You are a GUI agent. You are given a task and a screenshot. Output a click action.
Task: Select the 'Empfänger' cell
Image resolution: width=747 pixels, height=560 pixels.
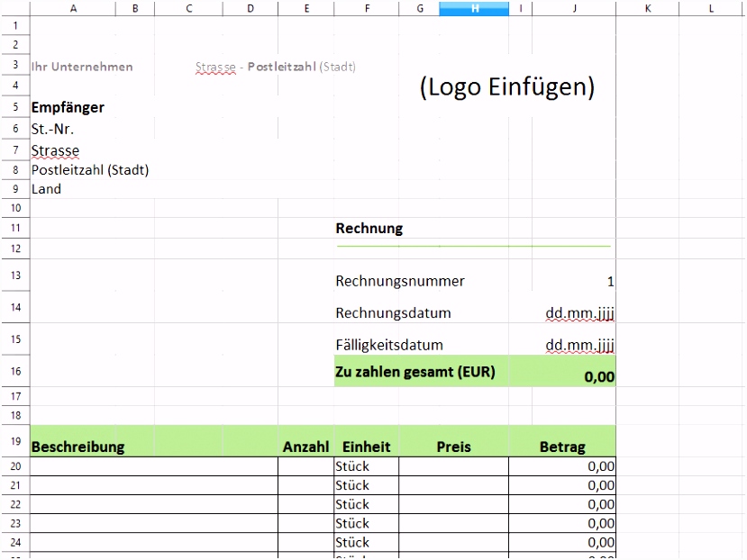[x=68, y=108]
